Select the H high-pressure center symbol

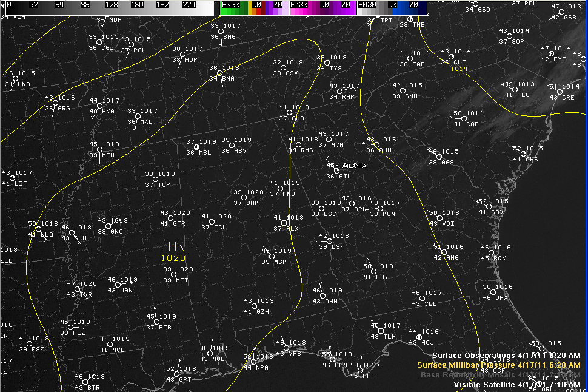point(173,246)
